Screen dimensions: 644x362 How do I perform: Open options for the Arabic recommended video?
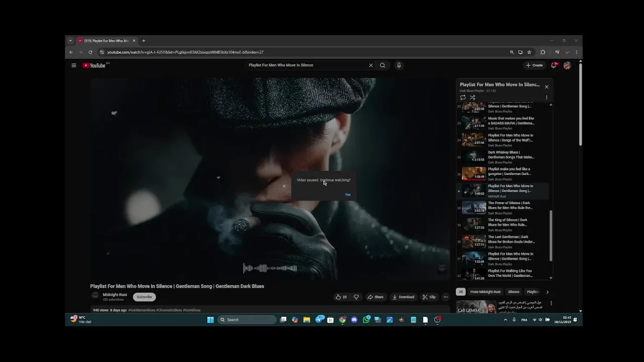click(x=551, y=303)
